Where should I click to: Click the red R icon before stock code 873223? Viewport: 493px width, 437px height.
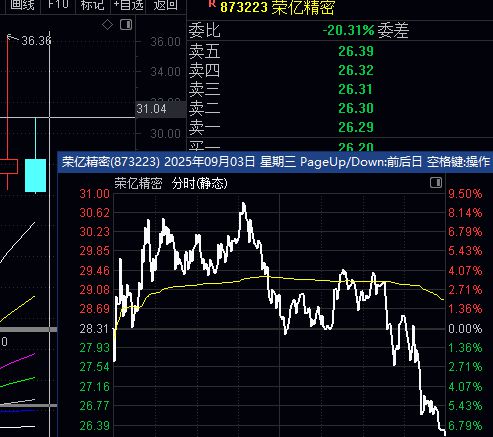[x=212, y=3]
